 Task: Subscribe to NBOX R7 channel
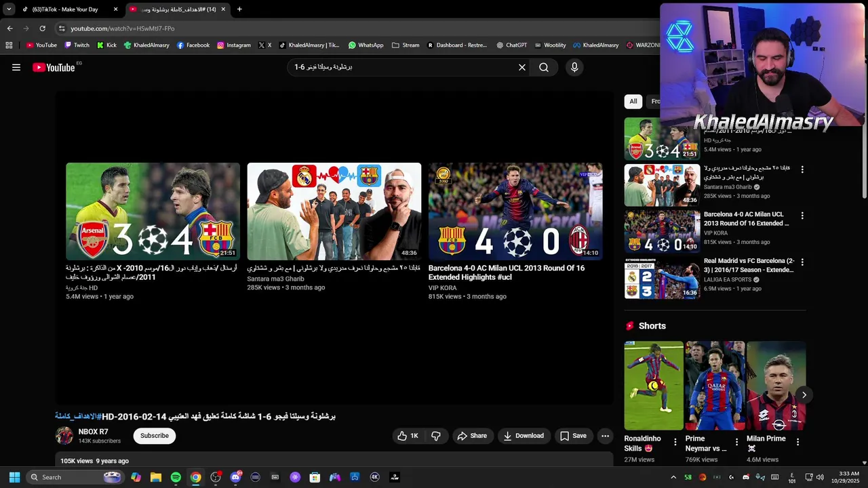(x=155, y=436)
